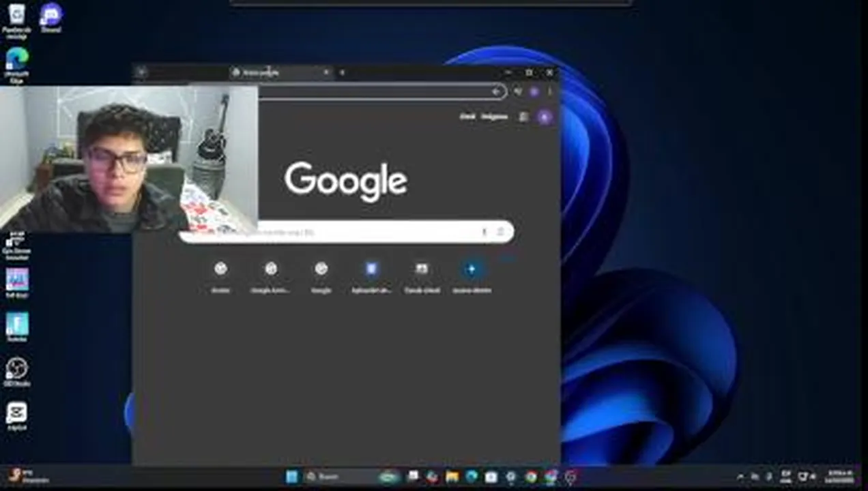Open the Gmail link
Viewport: 868px width, 491px height.
tap(467, 117)
